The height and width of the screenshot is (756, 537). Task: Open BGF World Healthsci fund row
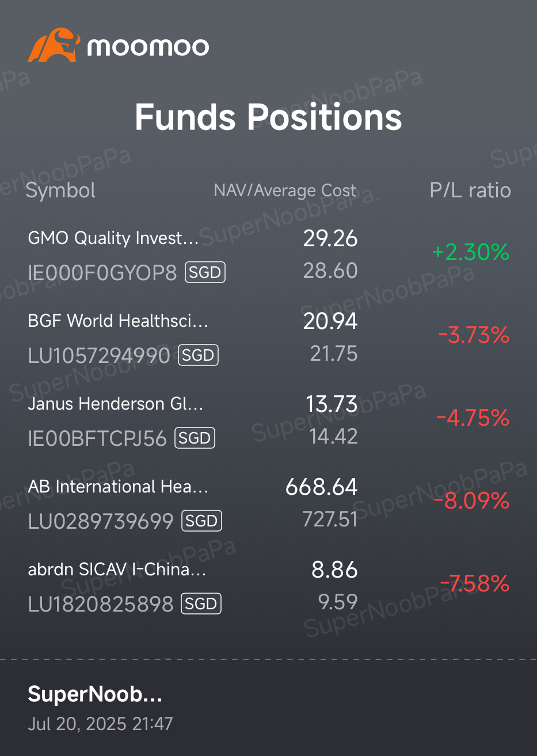coord(117,321)
